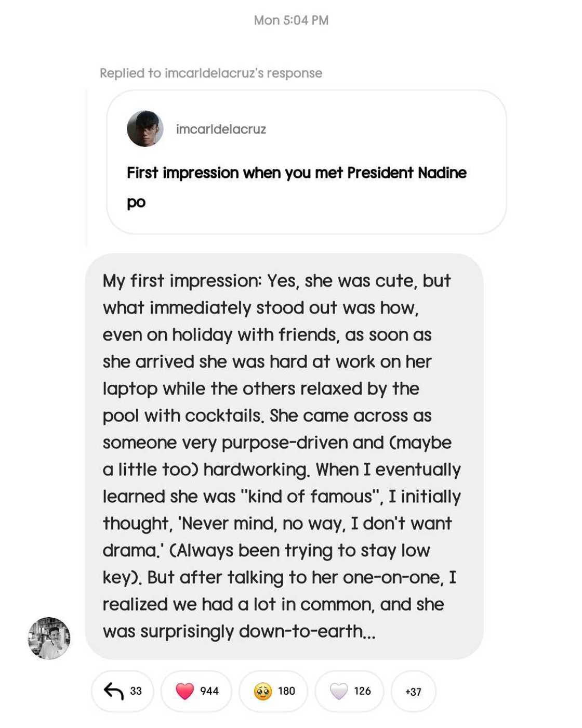Click 'Replied to imcarldelacruz's response' label
This screenshot has width=582, height=728.
(x=210, y=73)
